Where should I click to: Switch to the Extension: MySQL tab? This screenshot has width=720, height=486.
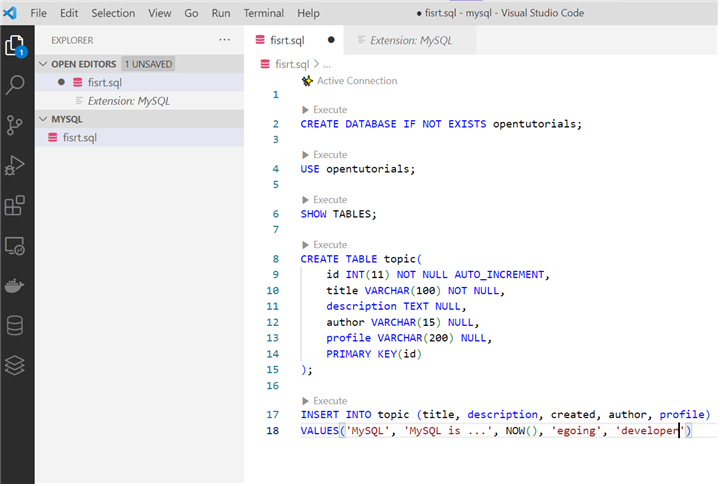[x=411, y=40]
